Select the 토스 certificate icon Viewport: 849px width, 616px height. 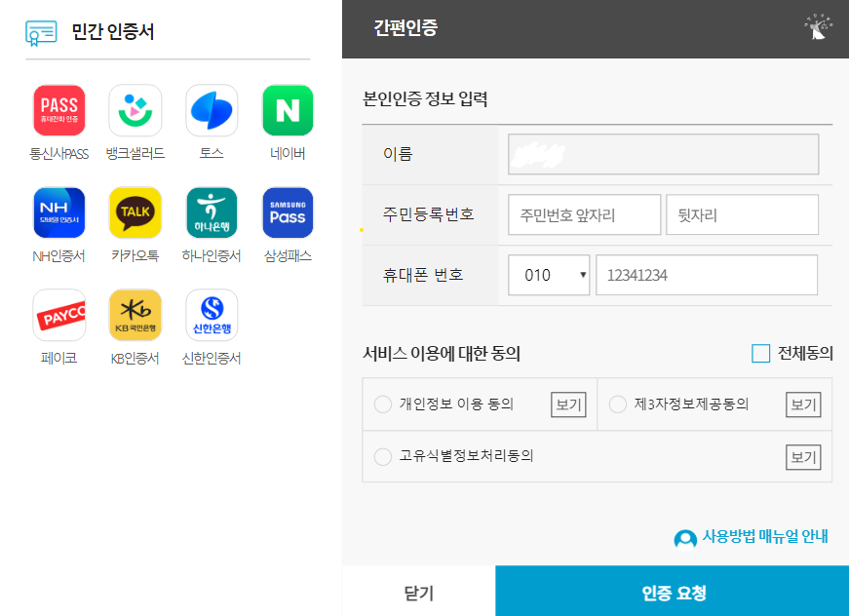point(212,110)
